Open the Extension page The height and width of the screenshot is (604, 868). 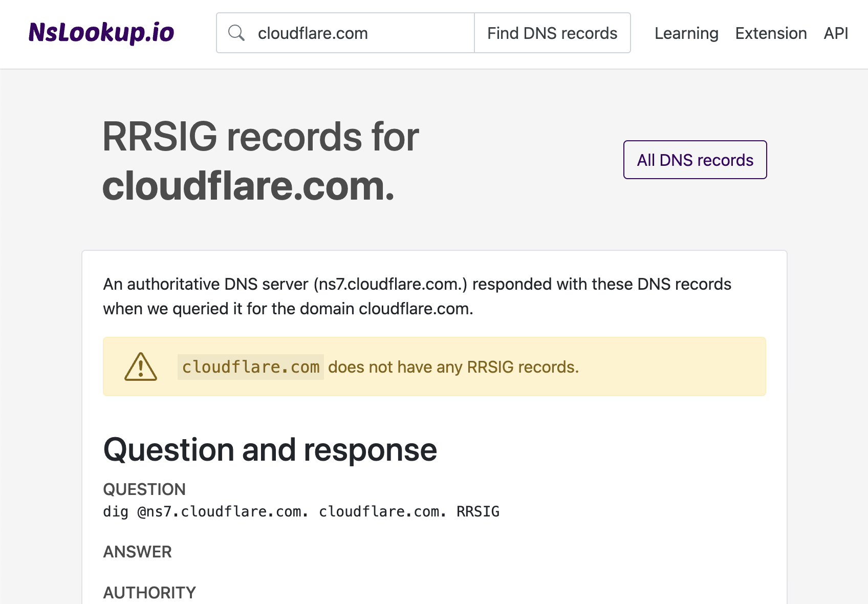coord(771,33)
